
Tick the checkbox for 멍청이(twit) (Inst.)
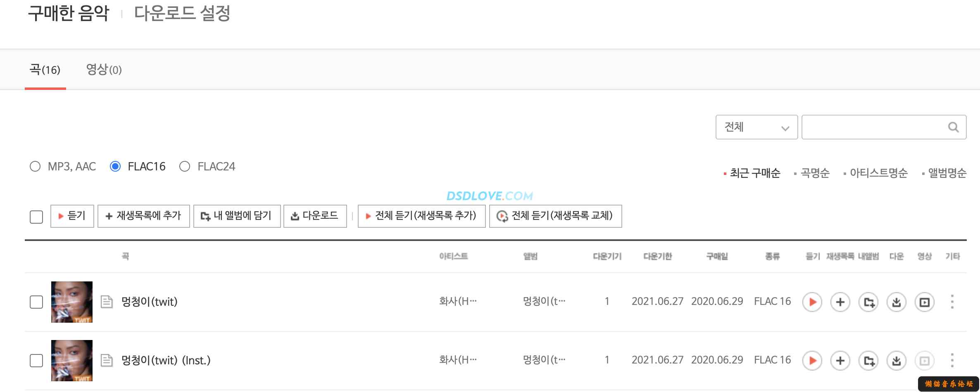(36, 361)
